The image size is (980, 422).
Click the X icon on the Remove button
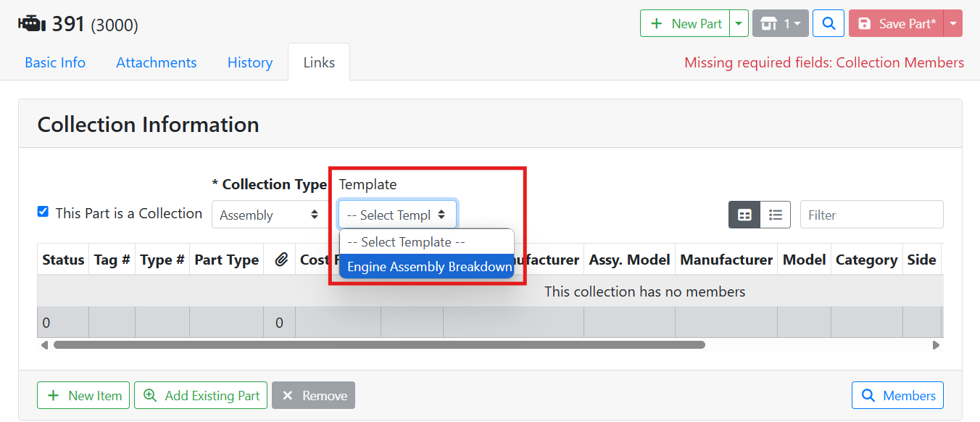click(288, 395)
